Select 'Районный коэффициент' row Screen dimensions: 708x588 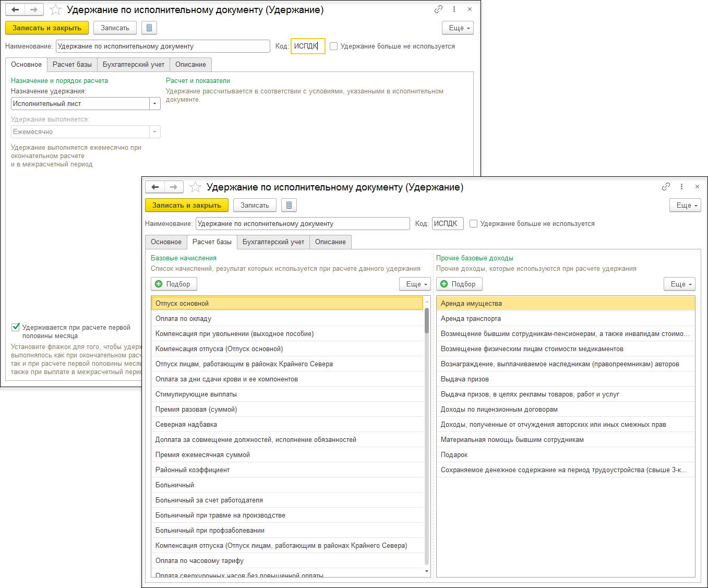[x=287, y=470]
